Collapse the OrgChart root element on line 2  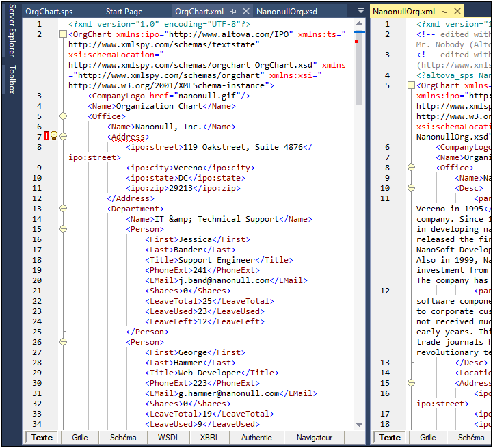click(x=64, y=34)
